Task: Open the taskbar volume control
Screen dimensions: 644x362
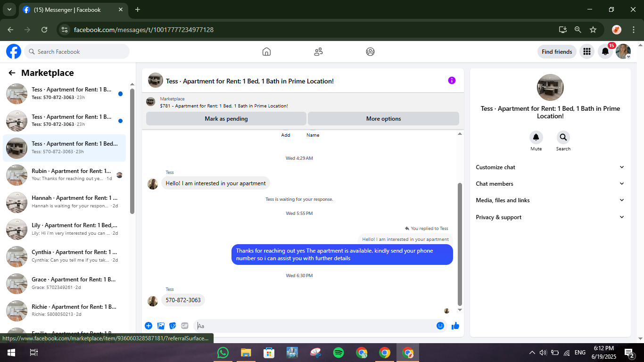Action: tap(543, 353)
